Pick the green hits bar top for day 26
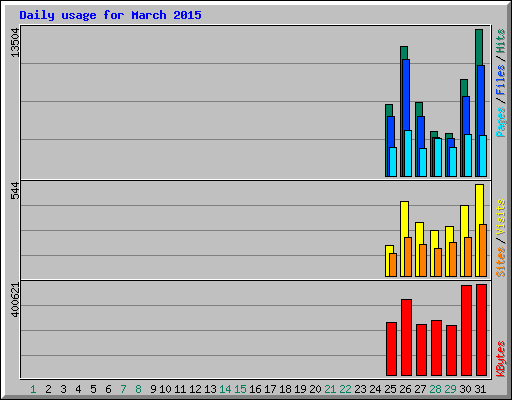The width and height of the screenshot is (512, 400). (x=404, y=53)
